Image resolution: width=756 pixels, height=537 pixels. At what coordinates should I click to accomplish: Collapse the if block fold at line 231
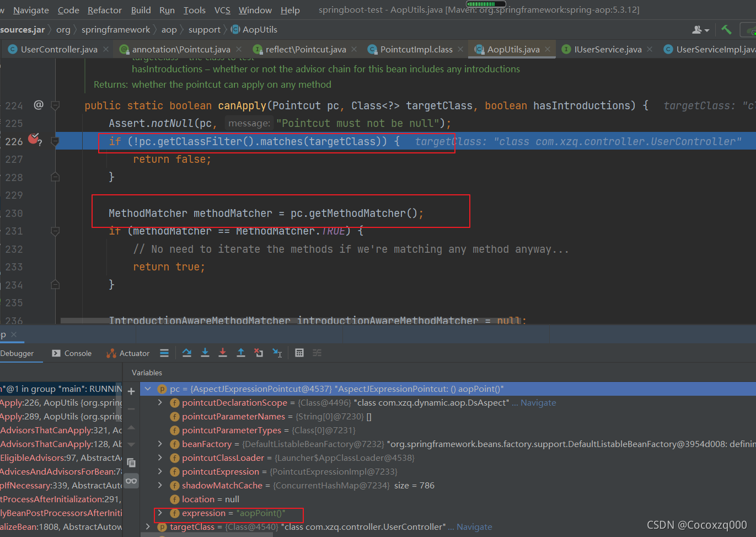coord(55,231)
